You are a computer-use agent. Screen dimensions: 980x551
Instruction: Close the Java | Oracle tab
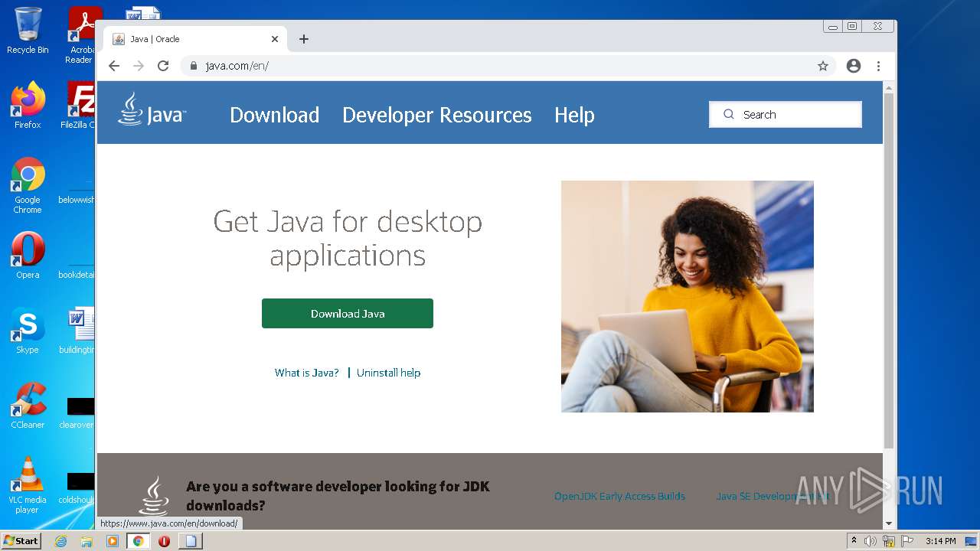pos(275,39)
